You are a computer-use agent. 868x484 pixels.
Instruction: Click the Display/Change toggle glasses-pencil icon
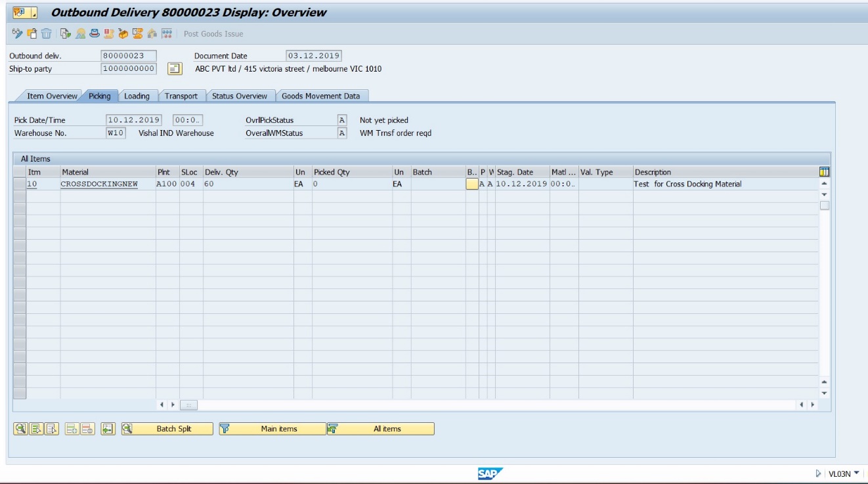pyautogui.click(x=18, y=33)
